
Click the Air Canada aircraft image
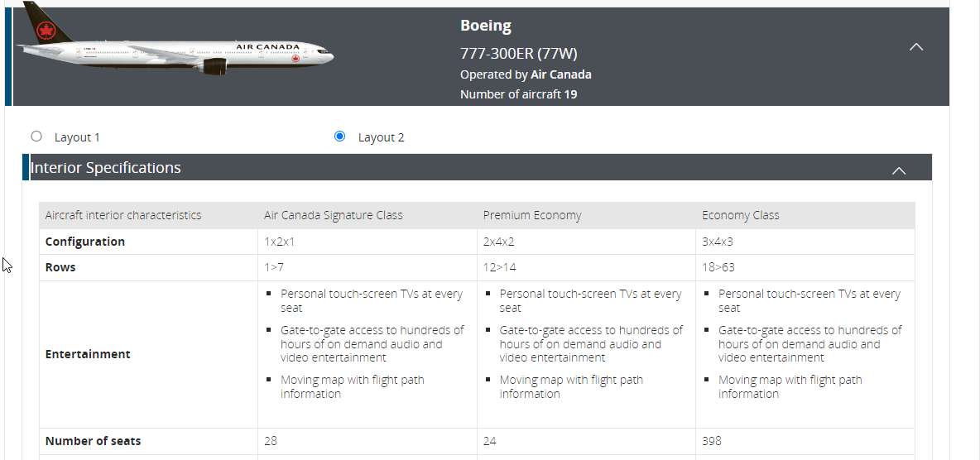[175, 48]
